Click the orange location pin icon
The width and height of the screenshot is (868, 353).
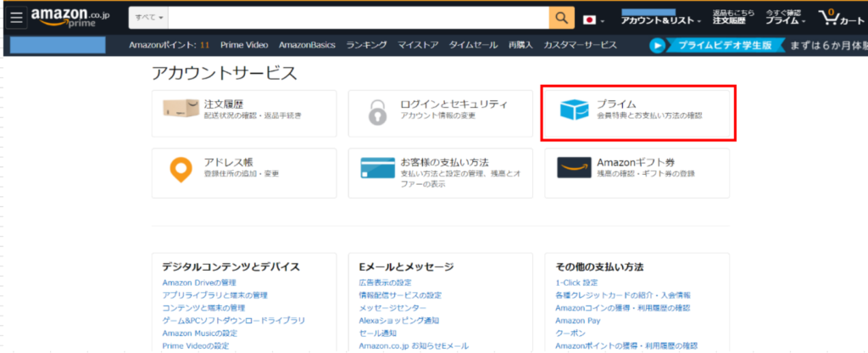click(x=181, y=170)
